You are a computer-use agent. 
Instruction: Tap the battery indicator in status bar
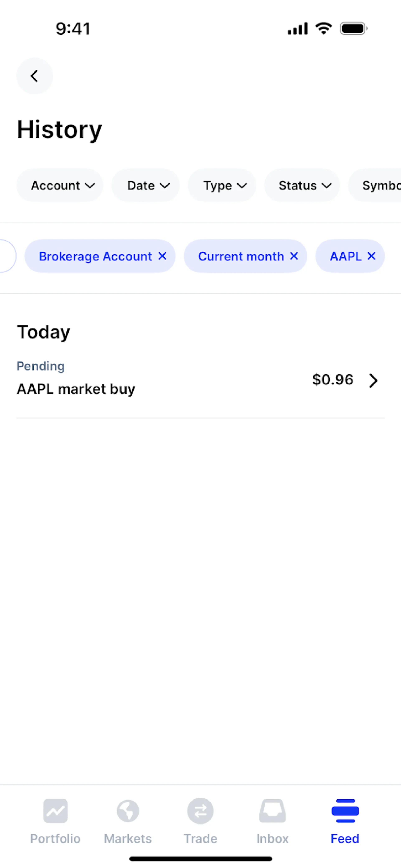tap(354, 29)
